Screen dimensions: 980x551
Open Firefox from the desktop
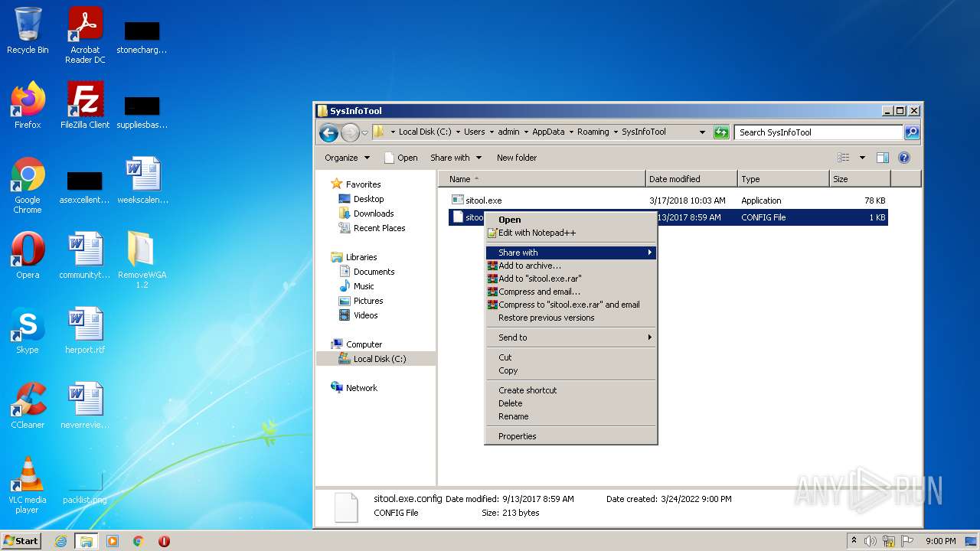point(28,105)
